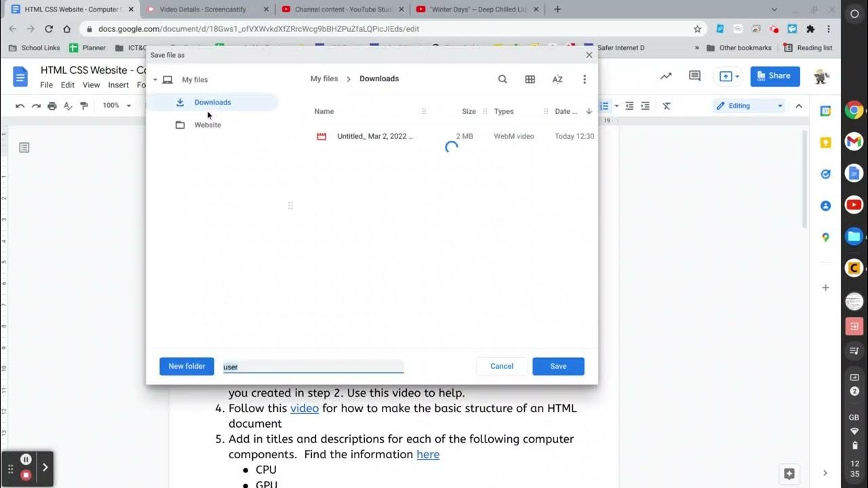Click the file name input field

[x=313, y=367]
